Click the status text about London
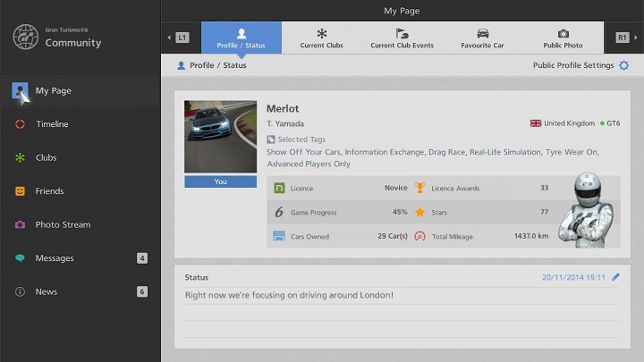Viewport: 644px width, 362px height. tap(288, 295)
